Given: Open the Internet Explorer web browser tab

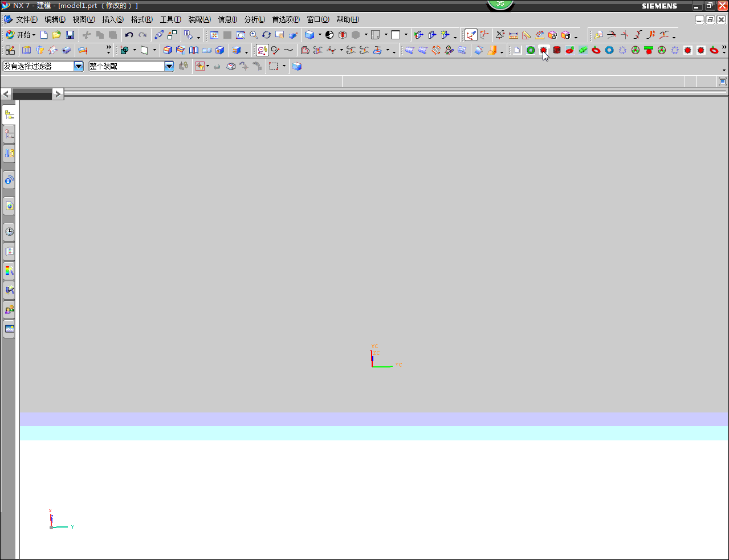Looking at the screenshot, I should [x=9, y=206].
